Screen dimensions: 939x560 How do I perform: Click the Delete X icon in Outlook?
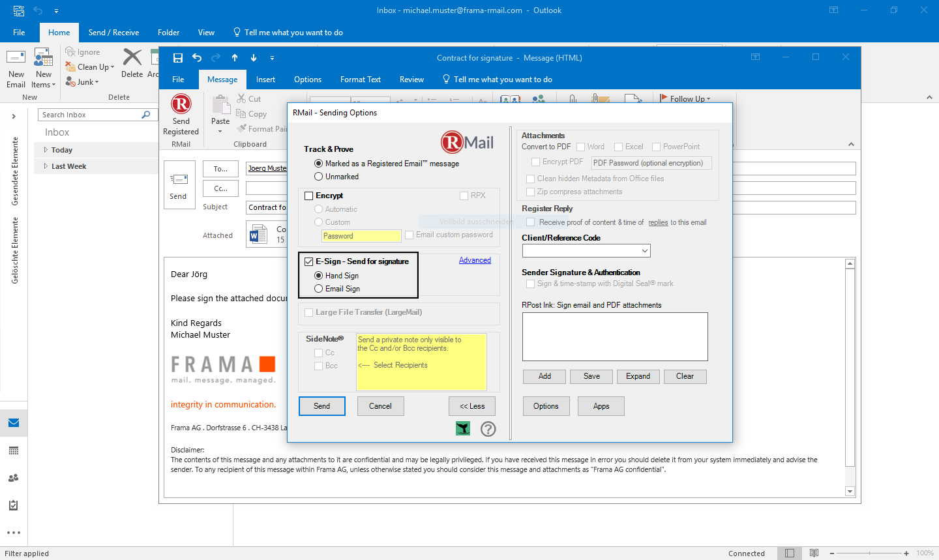[x=132, y=57]
